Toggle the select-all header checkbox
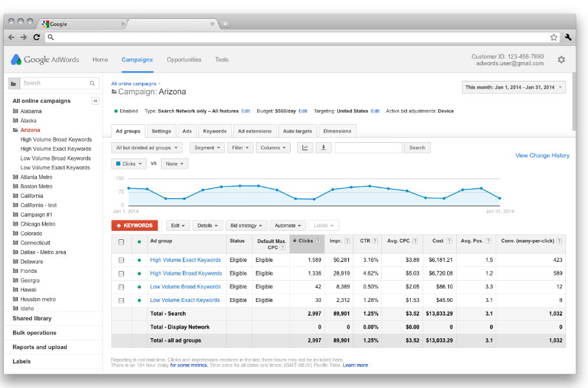The width and height of the screenshot is (588, 388). point(121,241)
